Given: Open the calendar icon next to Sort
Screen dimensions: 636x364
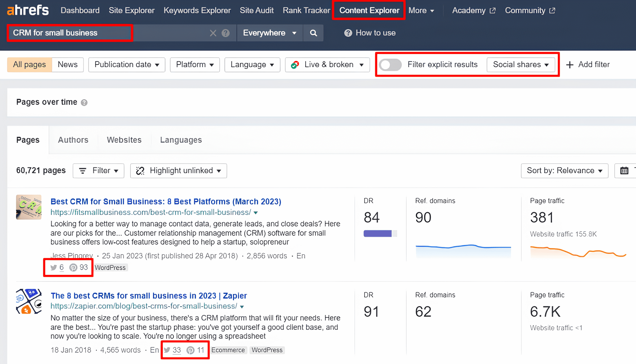Looking at the screenshot, I should pyautogui.click(x=624, y=171).
